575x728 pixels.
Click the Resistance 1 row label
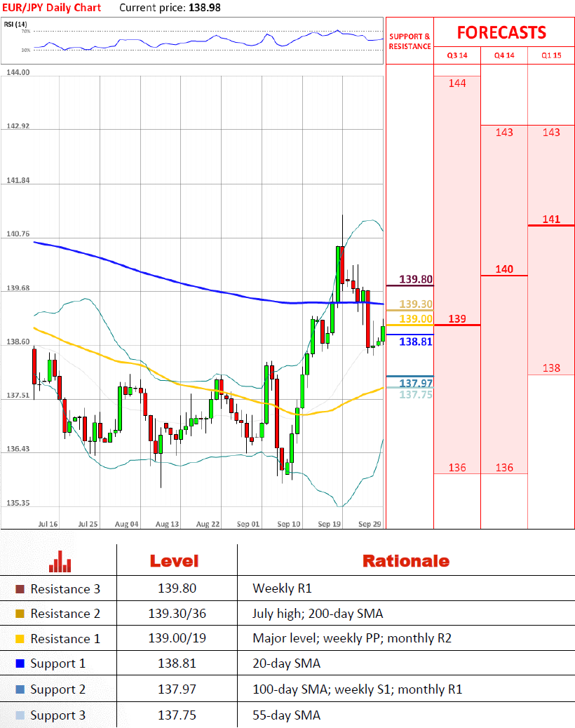click(65, 638)
